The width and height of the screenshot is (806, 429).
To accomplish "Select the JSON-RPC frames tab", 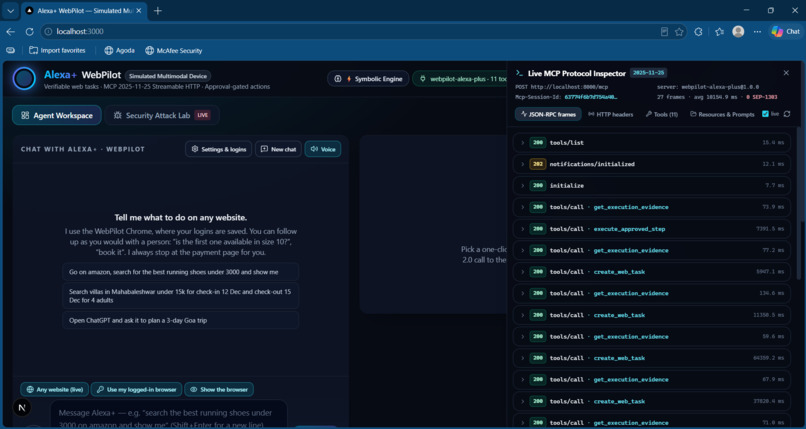I will pyautogui.click(x=548, y=114).
